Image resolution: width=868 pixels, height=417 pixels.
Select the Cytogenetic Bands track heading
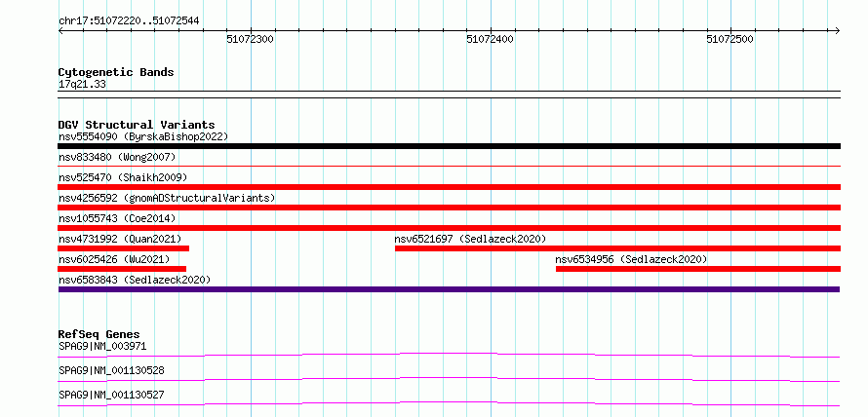(116, 72)
